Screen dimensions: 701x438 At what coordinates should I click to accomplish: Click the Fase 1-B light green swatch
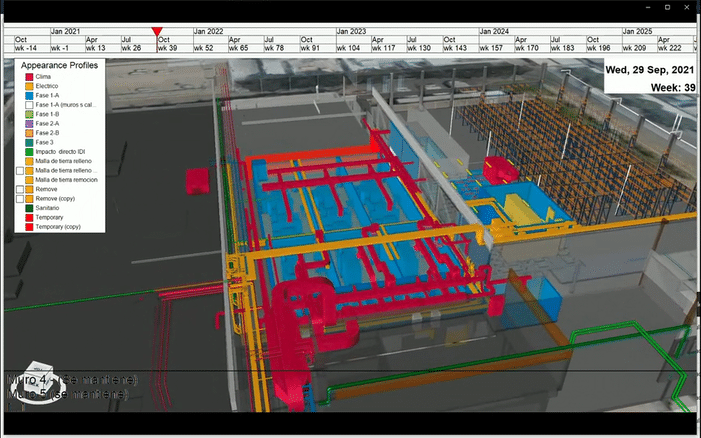point(30,114)
